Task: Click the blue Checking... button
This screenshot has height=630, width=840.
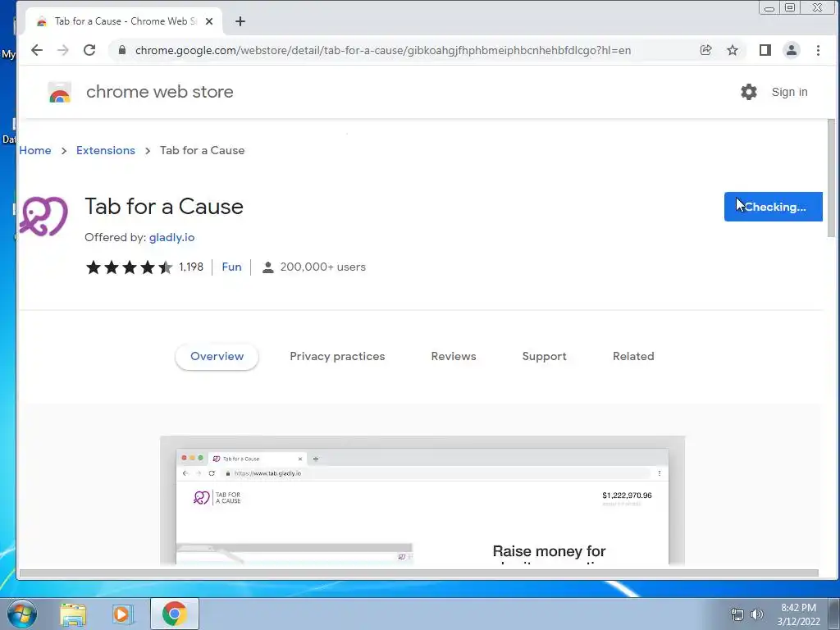Action: tap(773, 207)
